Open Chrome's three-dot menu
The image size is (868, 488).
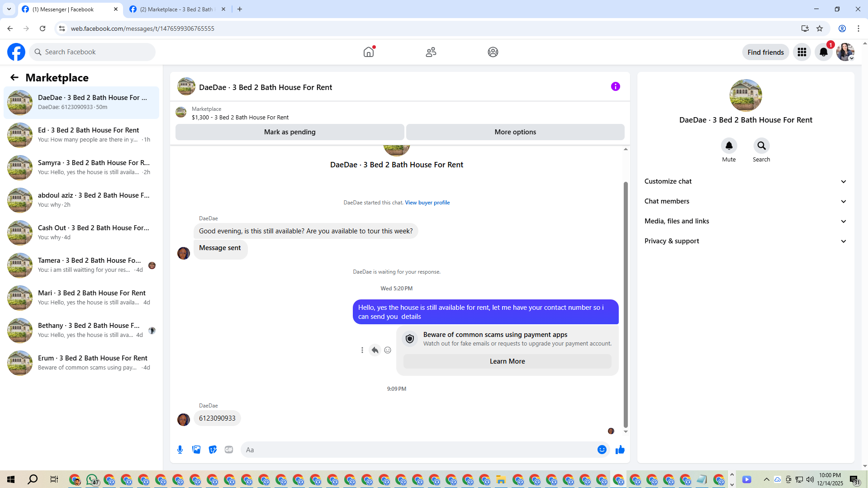(859, 28)
